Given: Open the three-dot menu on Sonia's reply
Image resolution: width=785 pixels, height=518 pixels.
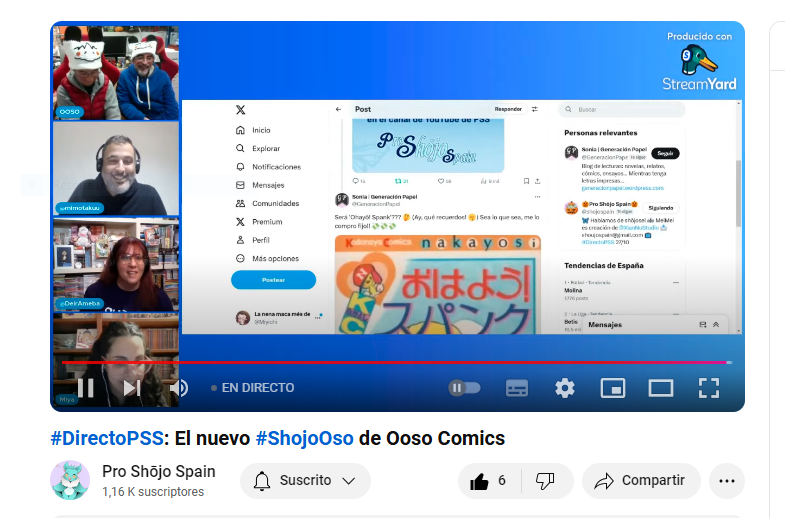Looking at the screenshot, I should tap(537, 197).
